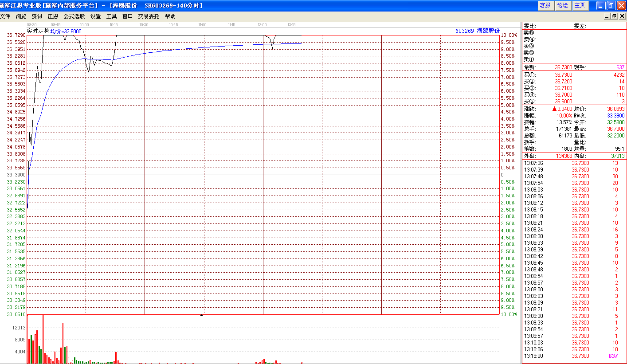This screenshot has height=364, width=627.
Task: Minimize the inner chart window in menu bar
Action: coord(607,16)
